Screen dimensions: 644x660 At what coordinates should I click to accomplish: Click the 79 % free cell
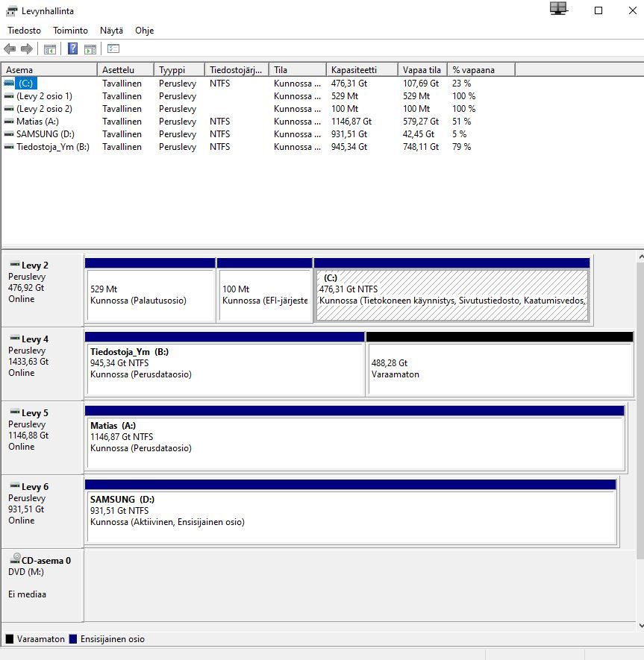[462, 146]
